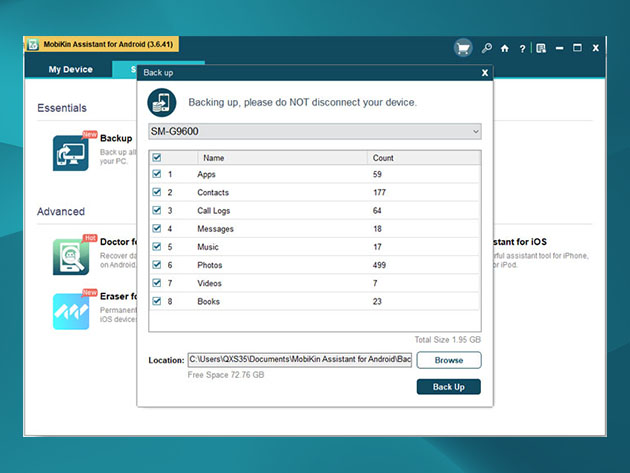Uncheck the Videos checkbox

(x=157, y=283)
